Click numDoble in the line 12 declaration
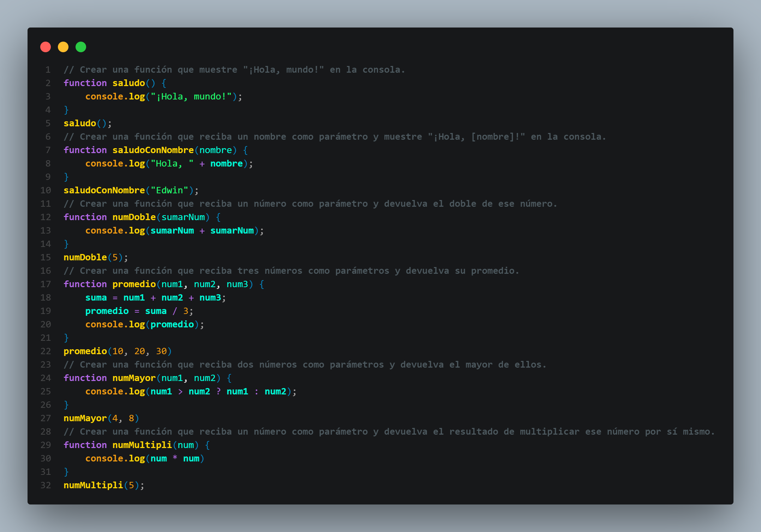This screenshot has height=532, width=761. [134, 217]
